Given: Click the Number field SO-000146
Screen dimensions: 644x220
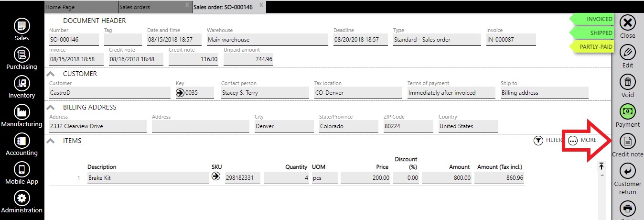Looking at the screenshot, I should (x=74, y=40).
